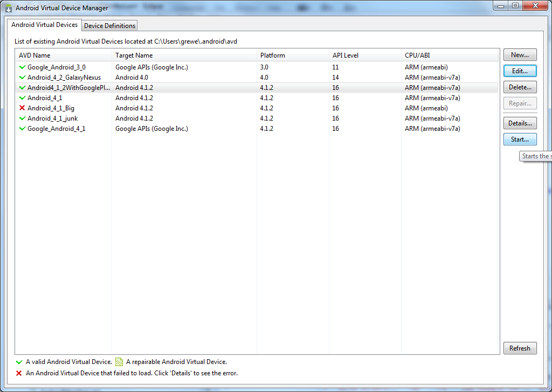Viewport: 552px width, 392px height.
Task: Click the red X icon next to Android_4_1_Big
Action: click(22, 108)
